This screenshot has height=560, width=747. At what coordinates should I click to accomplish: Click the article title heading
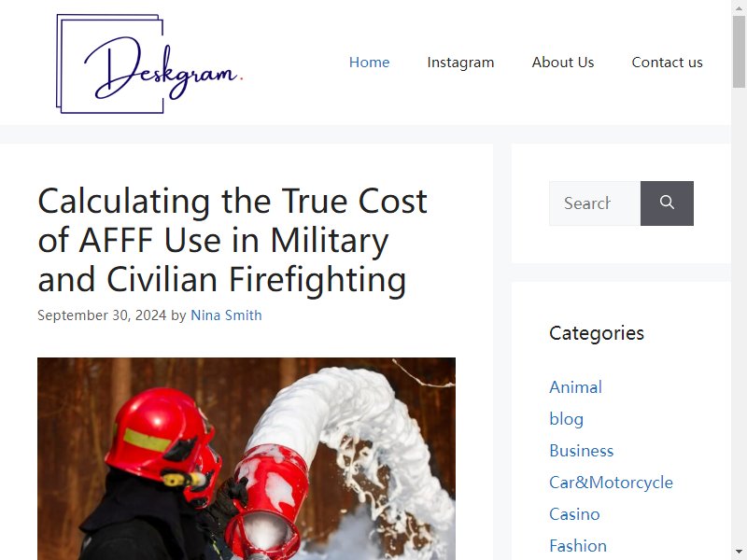point(233,240)
